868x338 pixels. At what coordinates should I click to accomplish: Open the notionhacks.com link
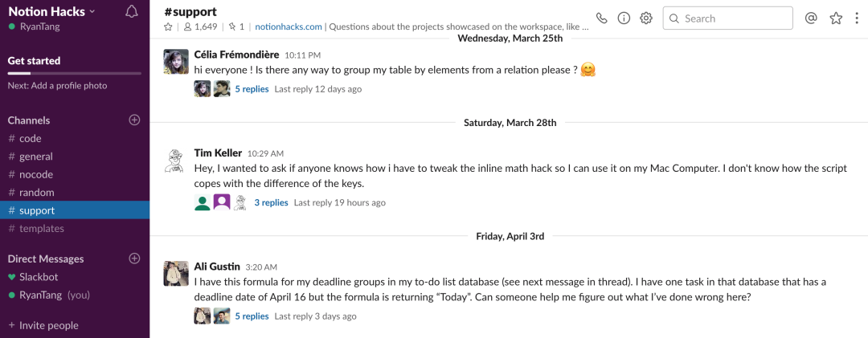click(x=289, y=26)
